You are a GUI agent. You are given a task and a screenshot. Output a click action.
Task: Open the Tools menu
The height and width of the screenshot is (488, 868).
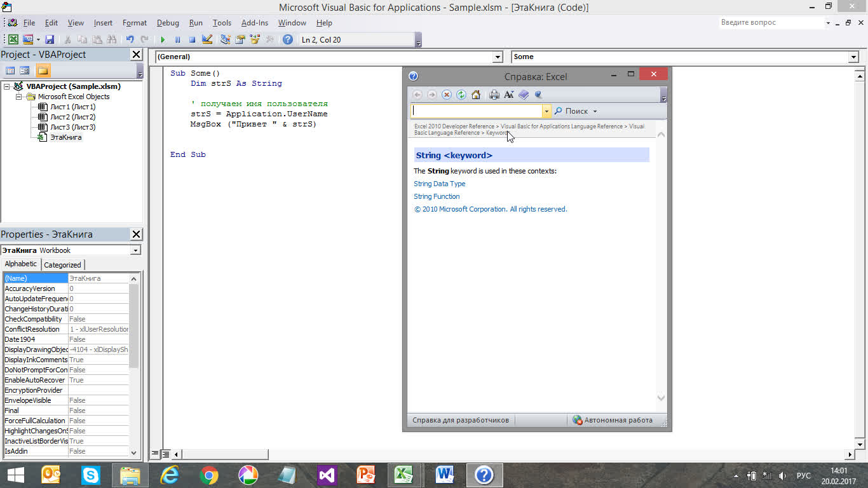click(222, 23)
